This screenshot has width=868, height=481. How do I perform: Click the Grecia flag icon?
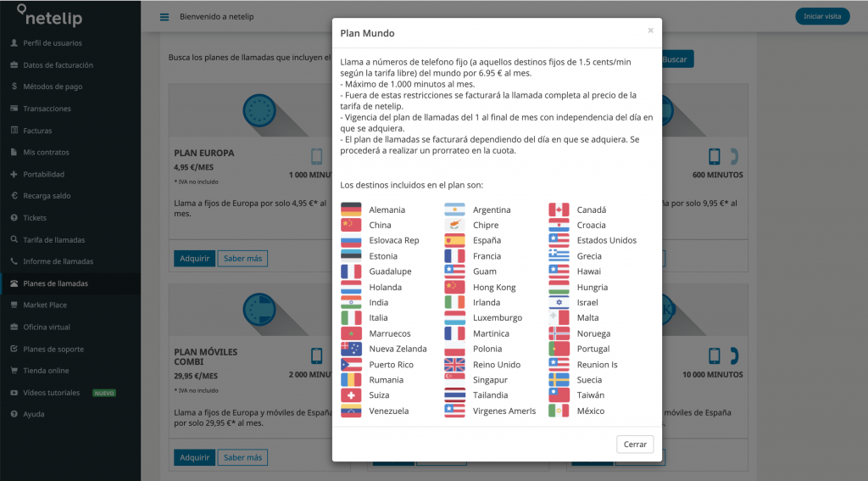pos(559,255)
